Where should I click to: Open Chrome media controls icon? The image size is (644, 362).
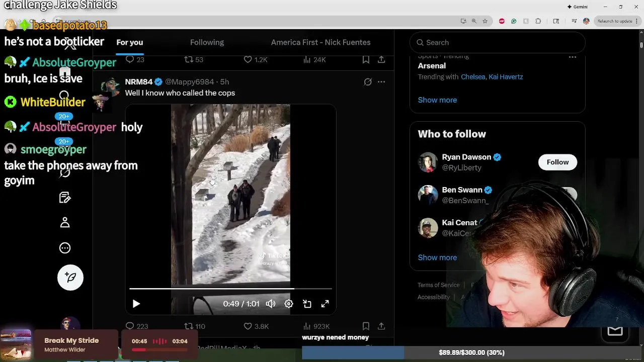click(x=574, y=21)
